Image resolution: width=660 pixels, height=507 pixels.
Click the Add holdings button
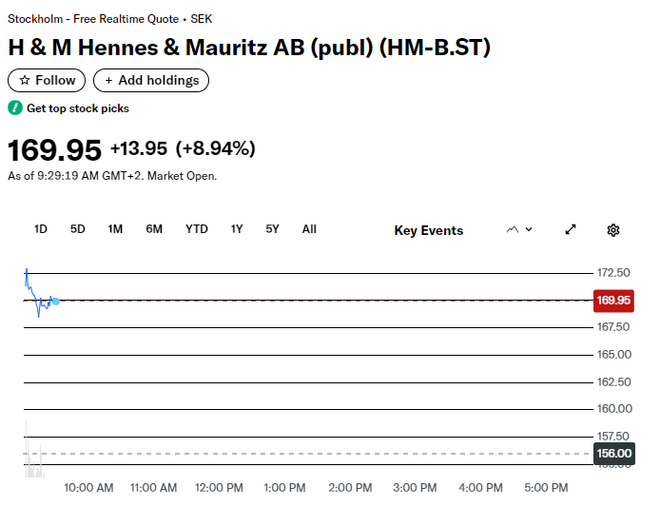[151, 80]
